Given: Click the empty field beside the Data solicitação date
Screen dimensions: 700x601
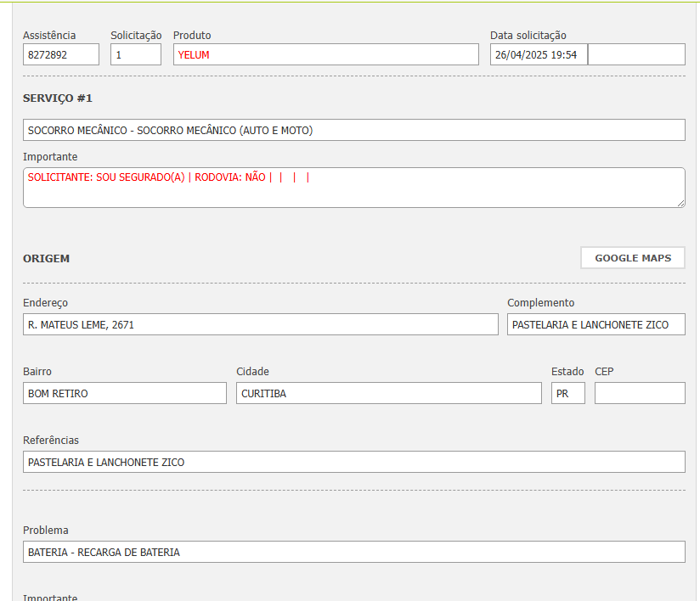Looking at the screenshot, I should click(x=636, y=55).
